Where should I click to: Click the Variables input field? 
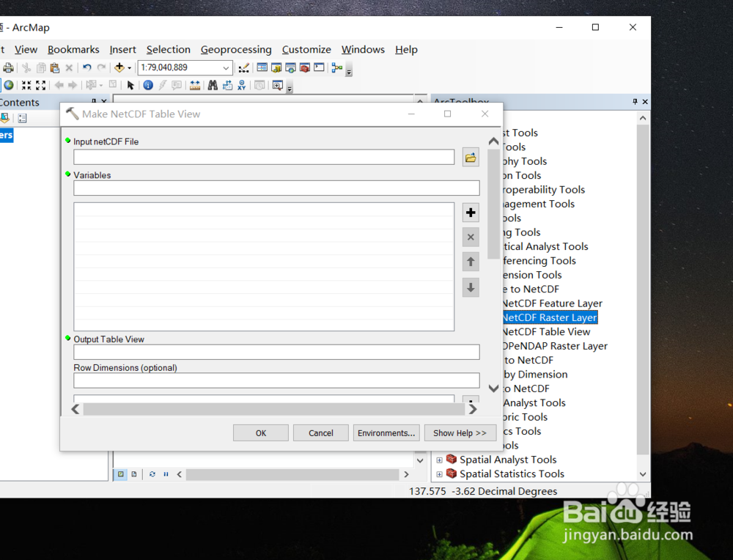pyautogui.click(x=276, y=188)
